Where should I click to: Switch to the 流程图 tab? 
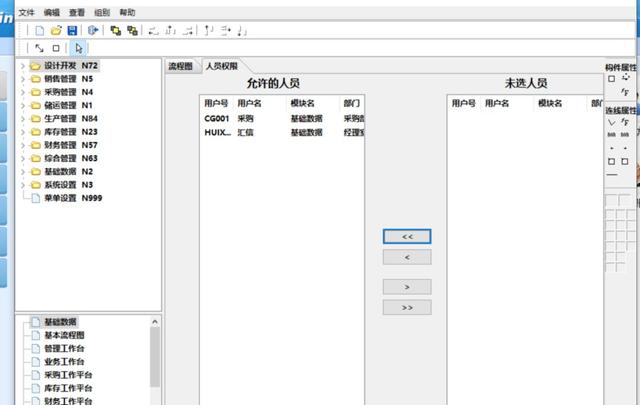tap(180, 65)
